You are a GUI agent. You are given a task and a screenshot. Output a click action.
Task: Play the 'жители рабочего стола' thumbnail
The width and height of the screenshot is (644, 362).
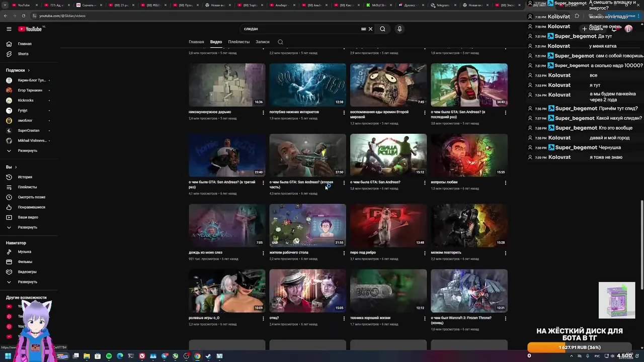307,226
